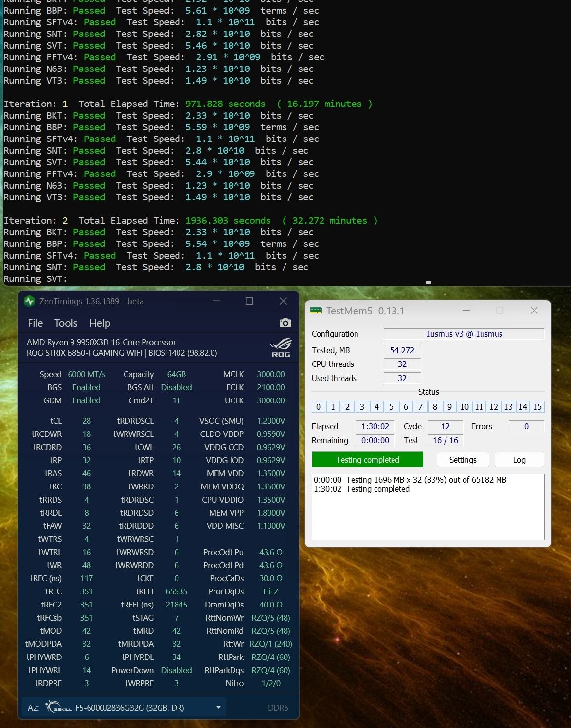The image size is (571, 728).
Task: Select thread status box 13
Action: [508, 407]
